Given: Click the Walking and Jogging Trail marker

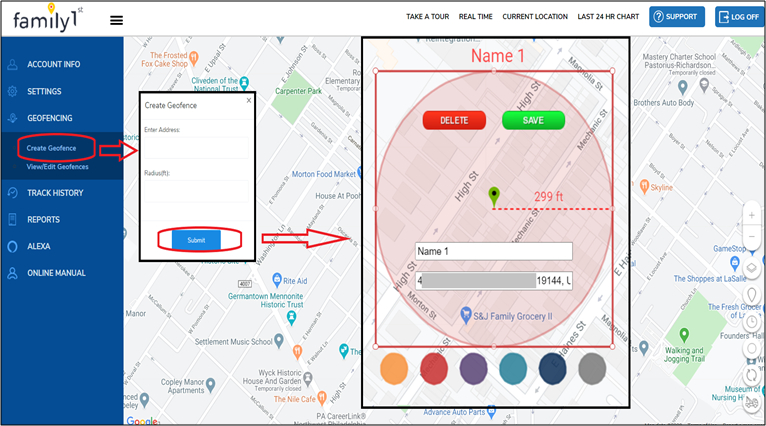Looking at the screenshot, I should 684,335.
